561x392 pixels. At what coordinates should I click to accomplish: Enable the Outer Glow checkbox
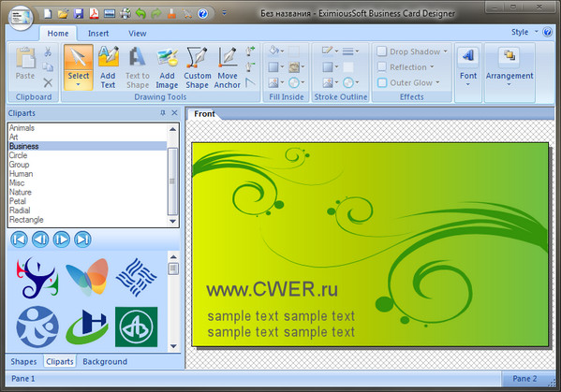point(382,82)
